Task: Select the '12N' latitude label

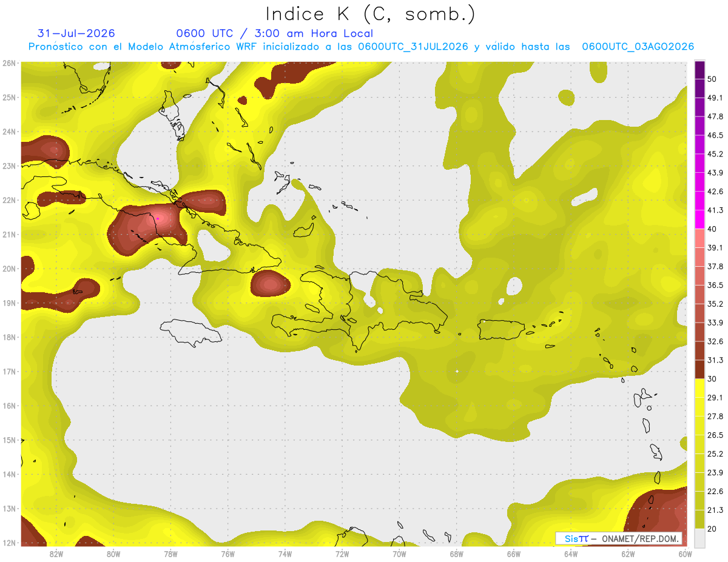Action: (x=9, y=543)
